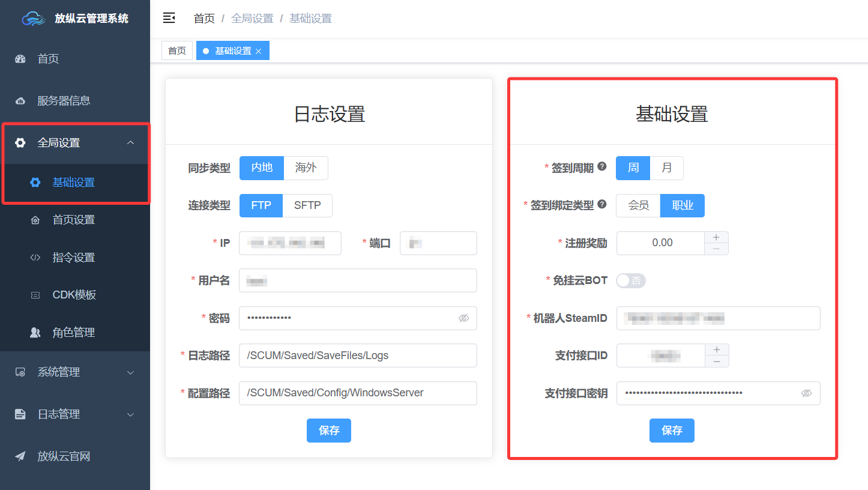Open 角色管理 submenu item

[x=75, y=333]
